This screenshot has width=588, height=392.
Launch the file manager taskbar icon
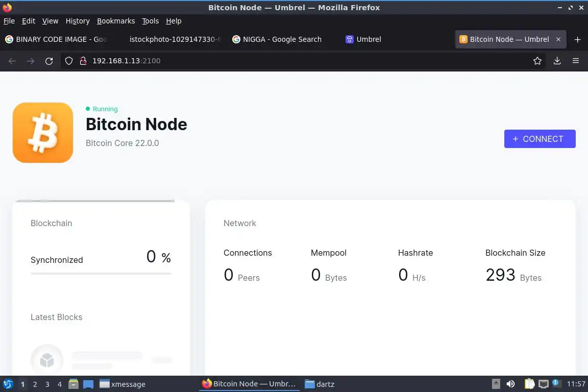click(73, 384)
